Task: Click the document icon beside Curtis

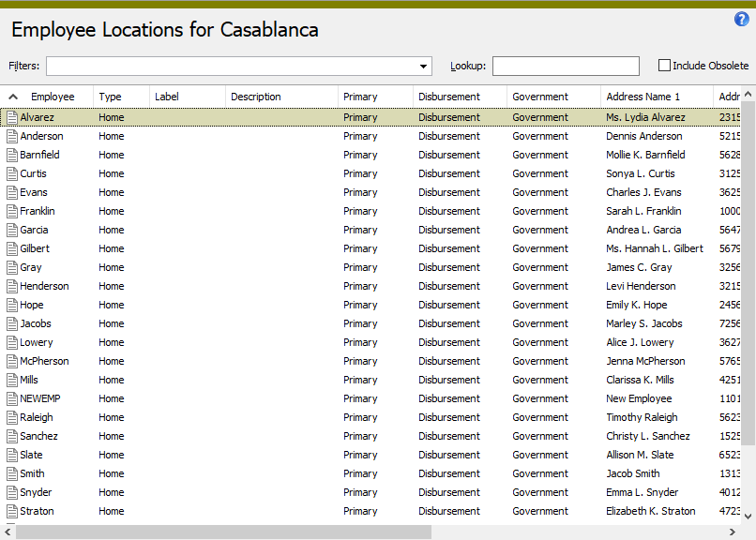Action: 12,173
